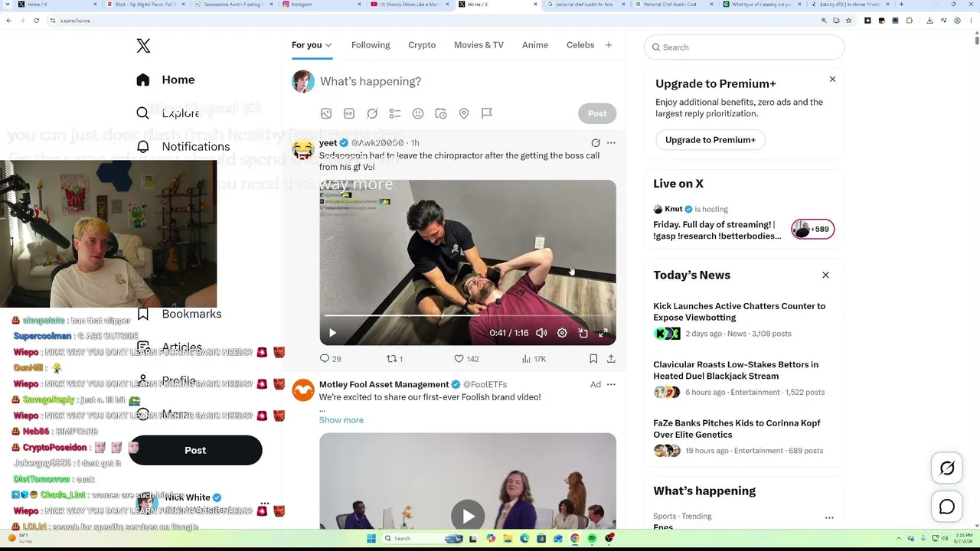The width and height of the screenshot is (980, 551).
Task: Open video settings gear on the chiropractor video
Action: coord(562,333)
